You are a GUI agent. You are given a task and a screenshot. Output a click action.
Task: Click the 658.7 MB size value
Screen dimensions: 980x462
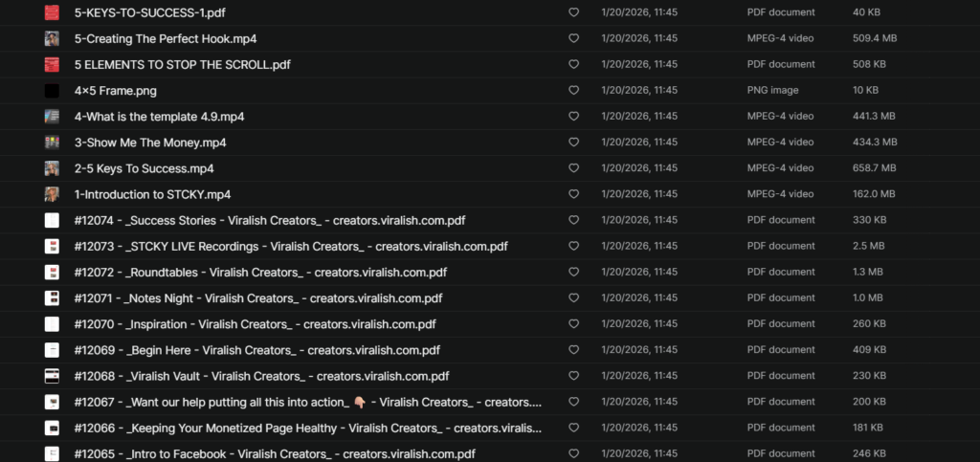[x=875, y=168]
